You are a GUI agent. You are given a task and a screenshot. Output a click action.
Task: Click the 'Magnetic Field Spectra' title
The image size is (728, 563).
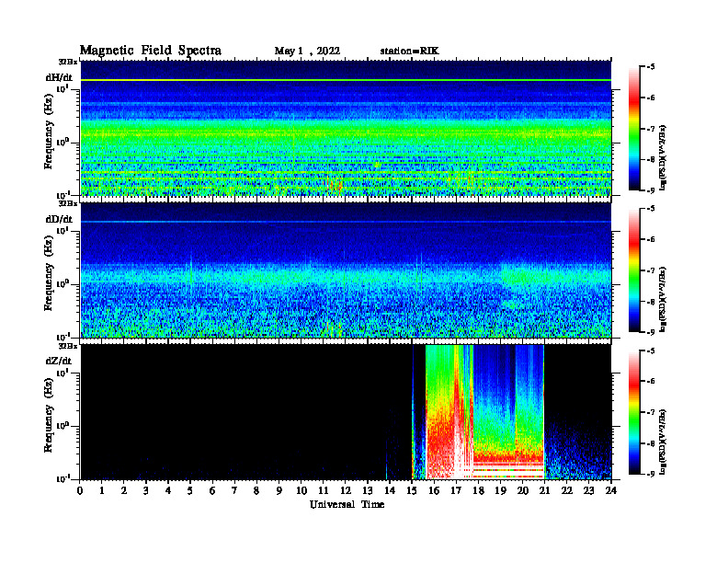coord(151,51)
